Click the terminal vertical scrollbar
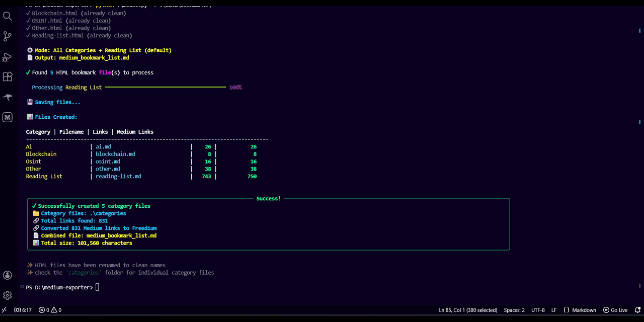The image size is (644, 322). tap(640, 151)
